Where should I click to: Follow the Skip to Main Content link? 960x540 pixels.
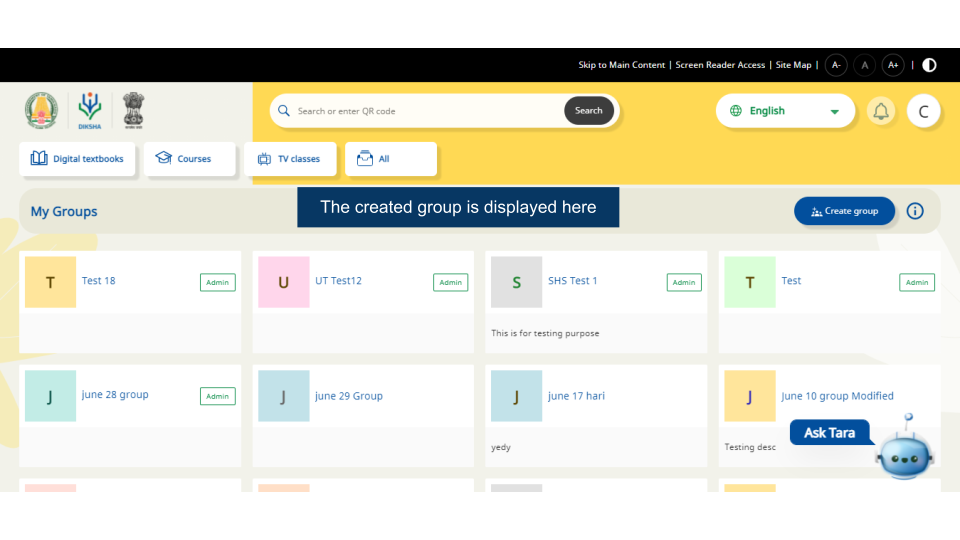click(621, 65)
